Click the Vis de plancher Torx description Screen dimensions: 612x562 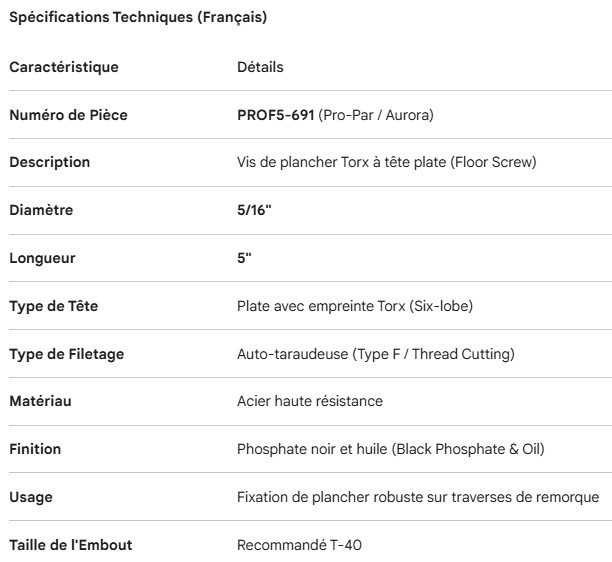pos(387,162)
